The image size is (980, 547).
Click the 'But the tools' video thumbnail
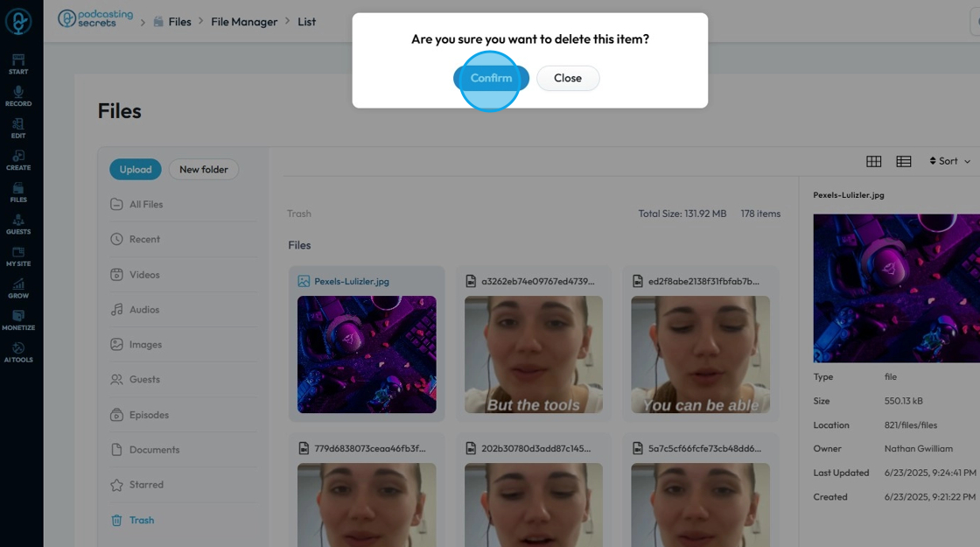(x=534, y=354)
